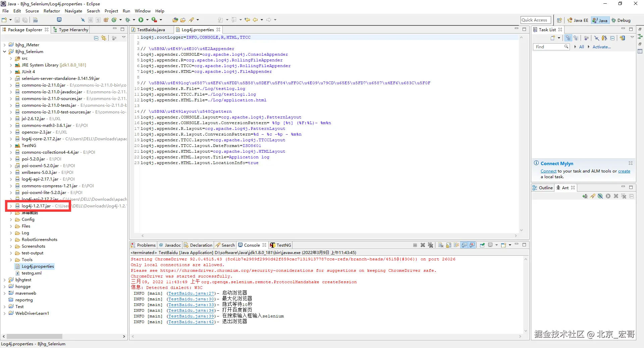Expand the log4j-1.2.17.jar node

[11, 206]
